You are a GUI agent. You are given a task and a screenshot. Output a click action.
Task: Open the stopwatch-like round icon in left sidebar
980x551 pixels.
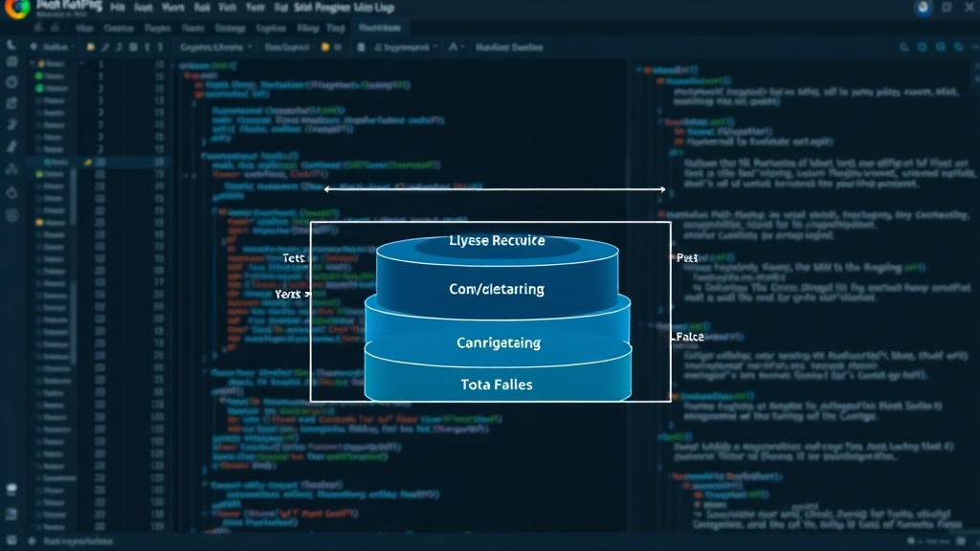(x=11, y=192)
